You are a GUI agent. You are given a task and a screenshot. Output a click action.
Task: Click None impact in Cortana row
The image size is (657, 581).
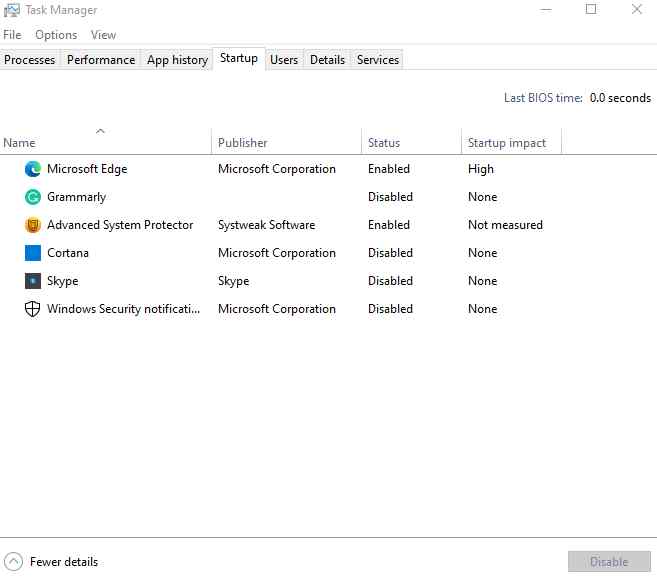coord(483,253)
